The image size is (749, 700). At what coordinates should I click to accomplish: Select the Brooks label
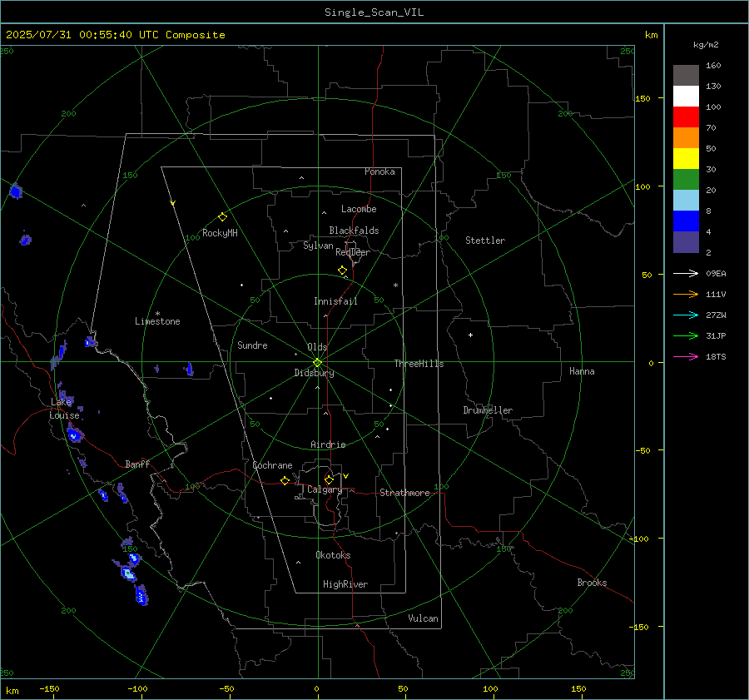592,583
